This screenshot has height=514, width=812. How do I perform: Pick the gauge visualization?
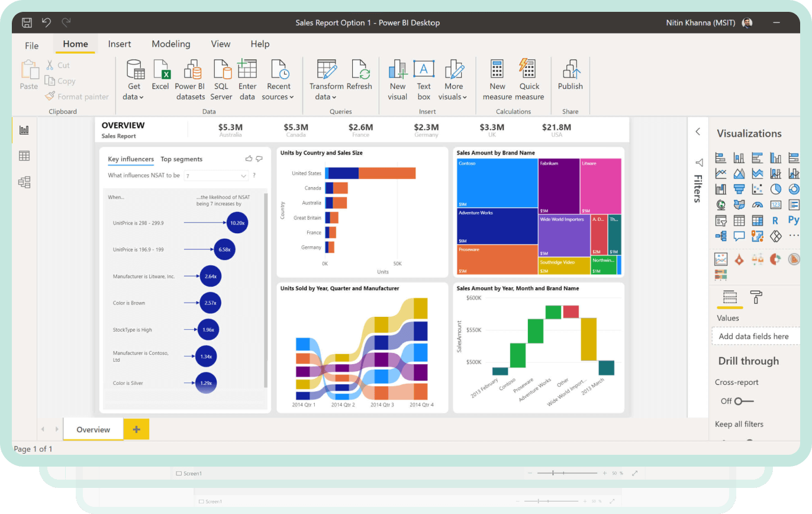(758, 205)
